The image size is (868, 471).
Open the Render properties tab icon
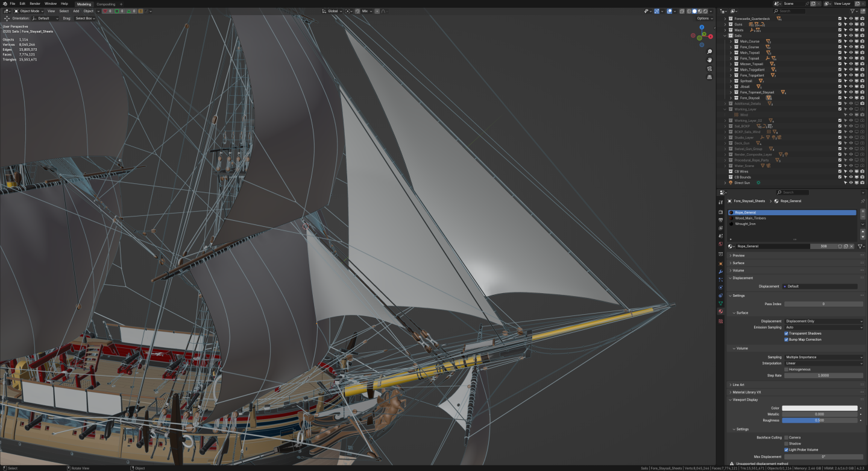click(x=720, y=212)
